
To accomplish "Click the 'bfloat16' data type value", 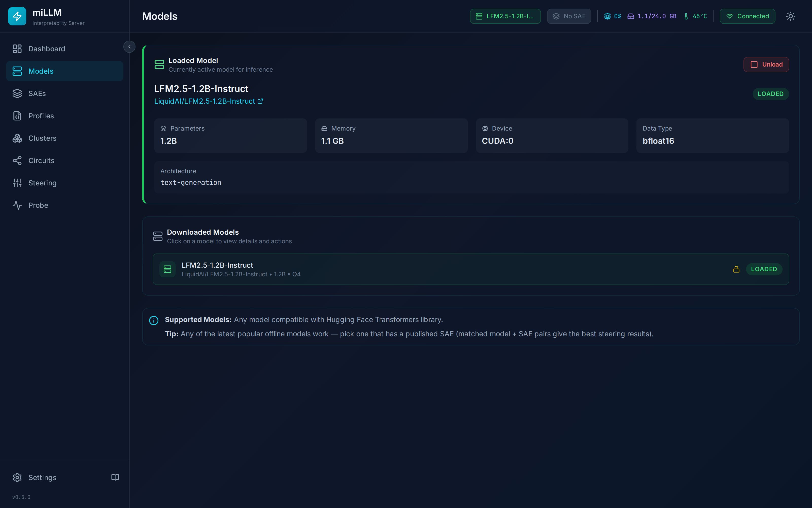I will click(658, 141).
